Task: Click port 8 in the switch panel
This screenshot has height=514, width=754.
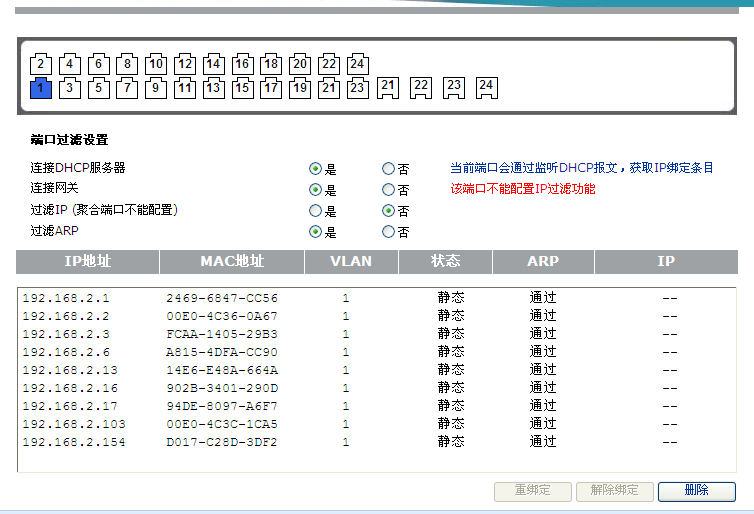Action: tap(127, 65)
